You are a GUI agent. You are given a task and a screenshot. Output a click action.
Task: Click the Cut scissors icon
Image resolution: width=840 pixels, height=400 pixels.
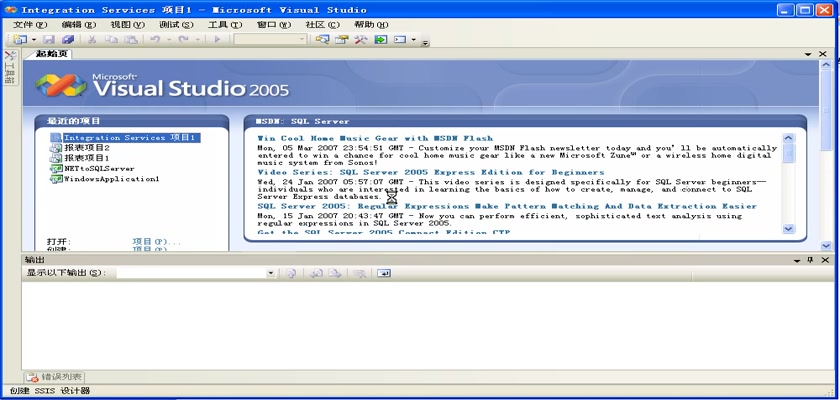coord(92,40)
